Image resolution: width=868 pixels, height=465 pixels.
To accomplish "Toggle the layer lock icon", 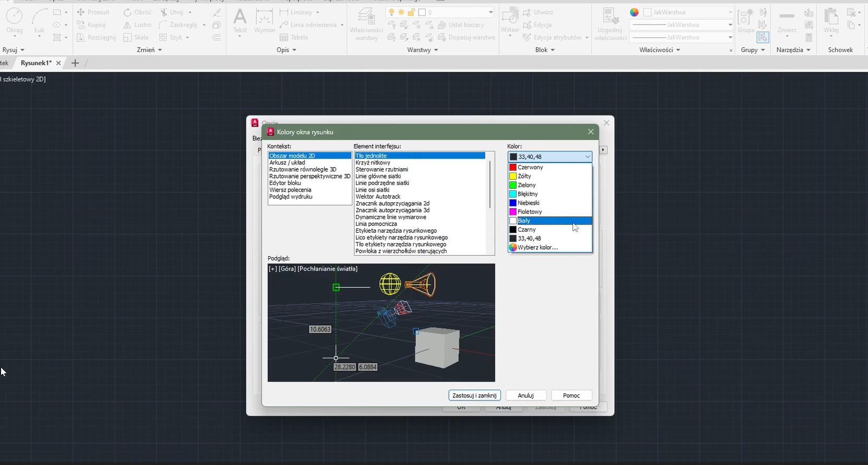I will point(411,12).
